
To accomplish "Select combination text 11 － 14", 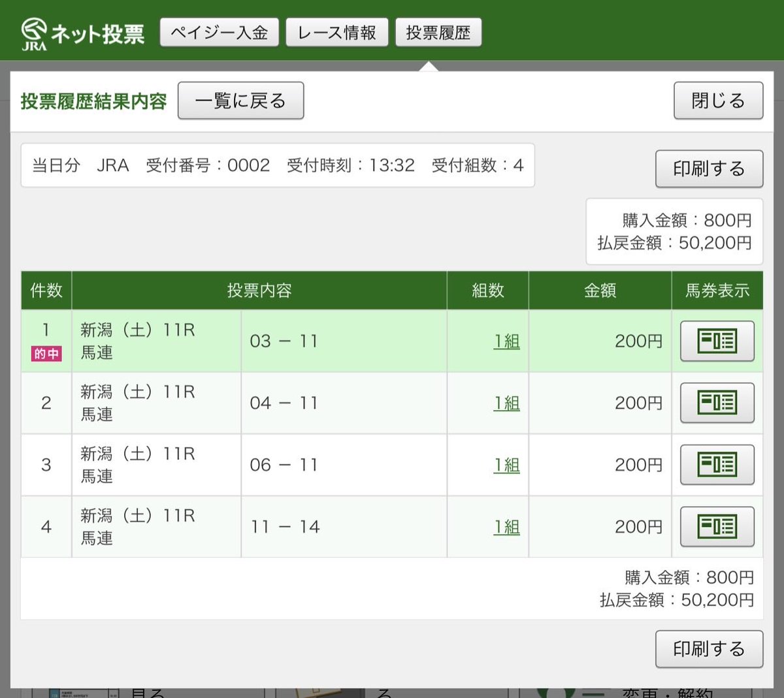I will (286, 526).
